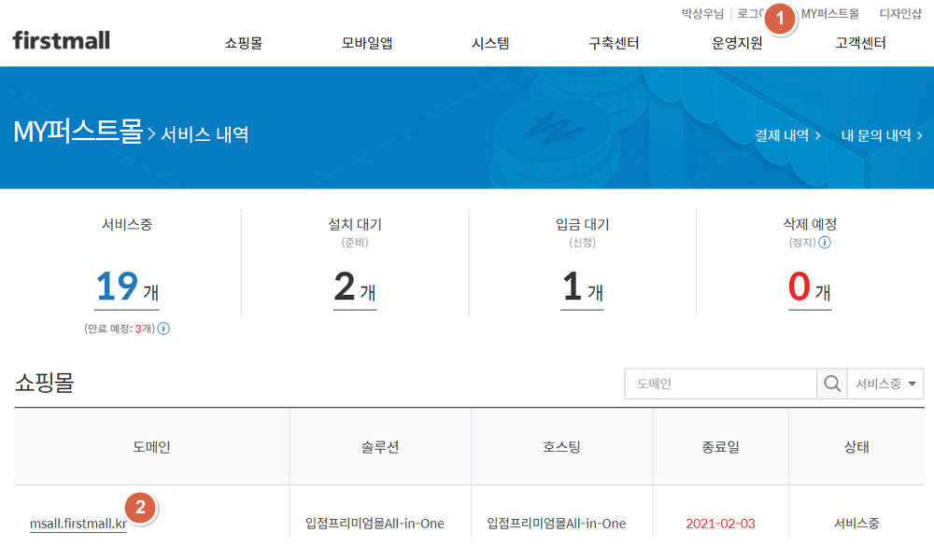Open the 구축센터 menu item
The height and width of the screenshot is (560, 934).
tap(614, 43)
